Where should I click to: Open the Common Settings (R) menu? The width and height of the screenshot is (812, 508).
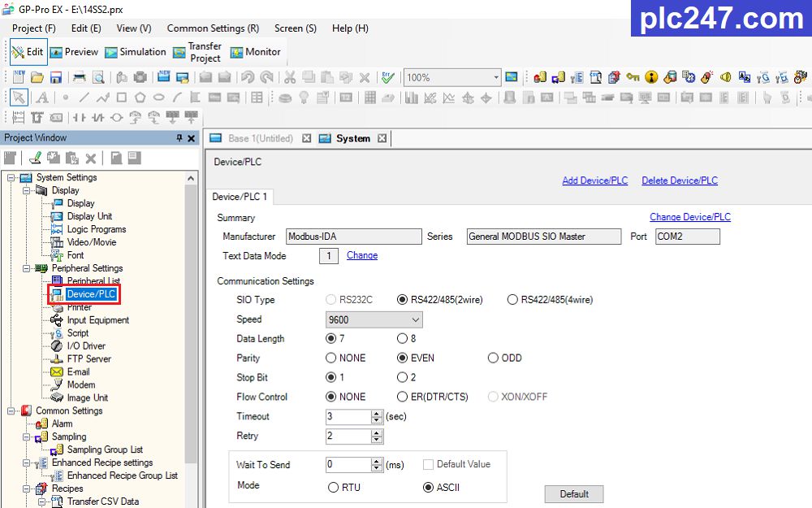click(x=213, y=28)
